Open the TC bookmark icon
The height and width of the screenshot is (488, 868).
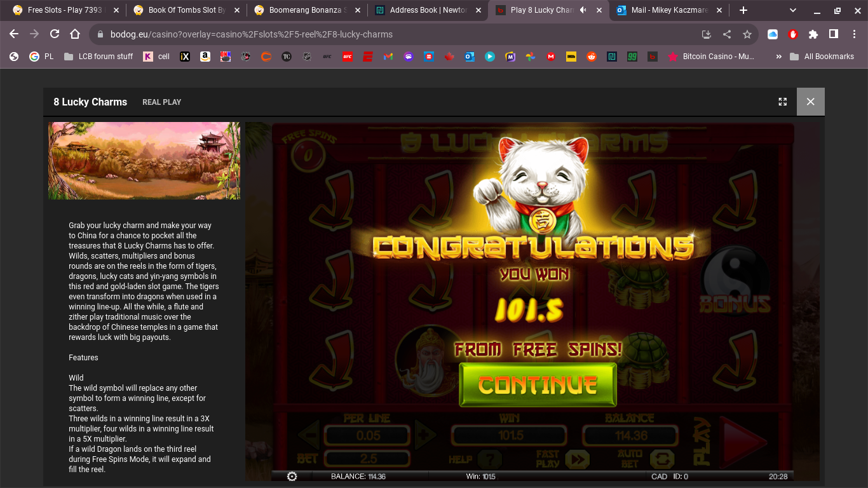coord(287,57)
